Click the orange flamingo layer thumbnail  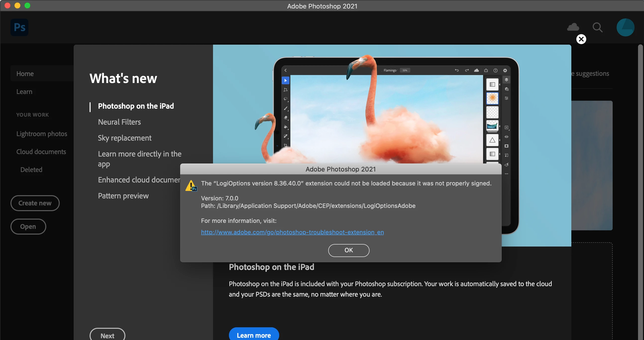click(x=492, y=98)
